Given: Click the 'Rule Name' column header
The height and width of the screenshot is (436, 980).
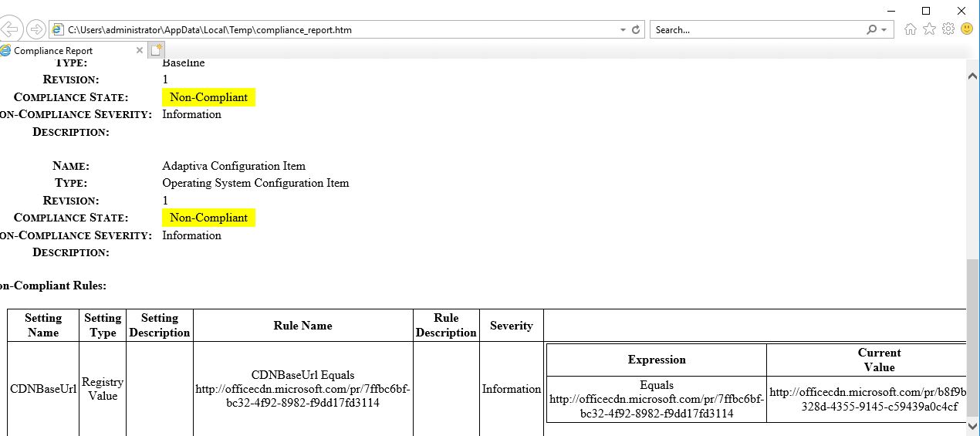Looking at the screenshot, I should click(x=302, y=326).
